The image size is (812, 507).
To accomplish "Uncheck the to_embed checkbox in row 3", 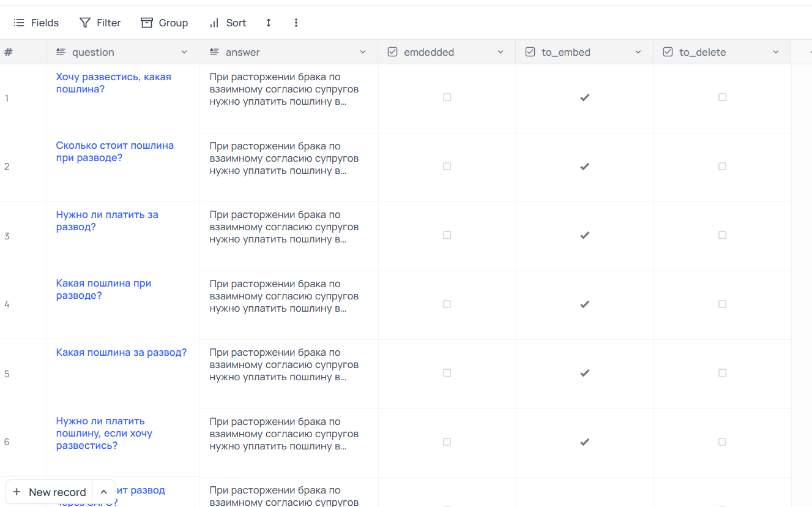I will pos(584,235).
